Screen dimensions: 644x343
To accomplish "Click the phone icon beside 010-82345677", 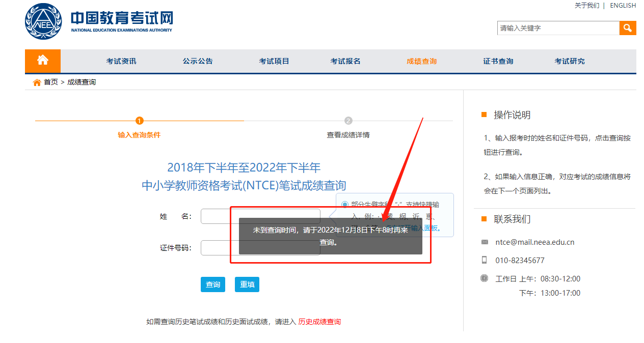I will click(x=484, y=260).
